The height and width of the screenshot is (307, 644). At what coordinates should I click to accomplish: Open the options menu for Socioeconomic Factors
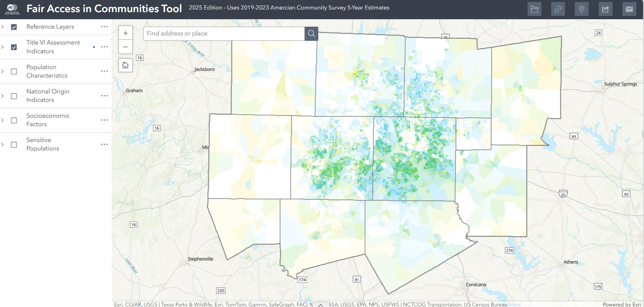coord(104,120)
